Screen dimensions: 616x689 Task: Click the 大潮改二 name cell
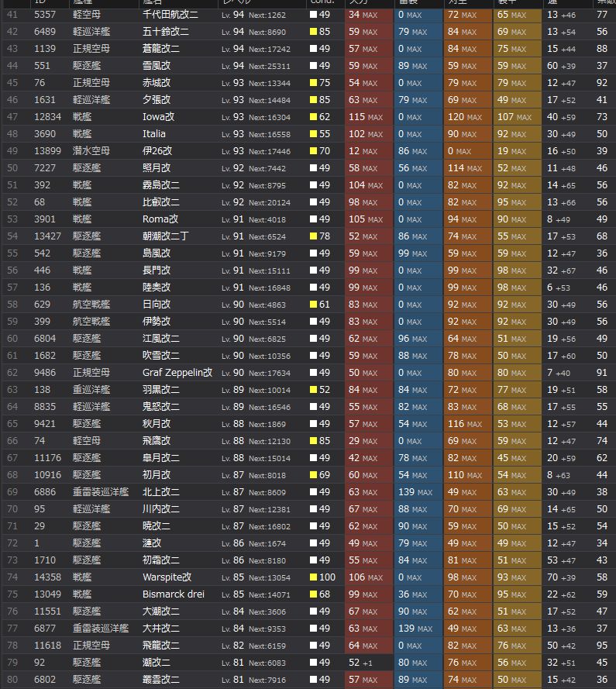pos(161,611)
